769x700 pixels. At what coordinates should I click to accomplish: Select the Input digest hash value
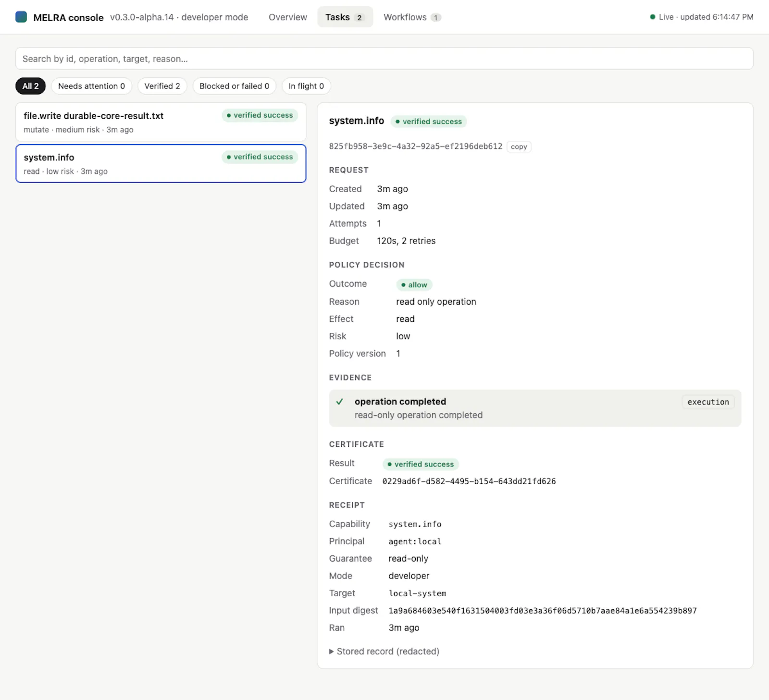(543, 611)
